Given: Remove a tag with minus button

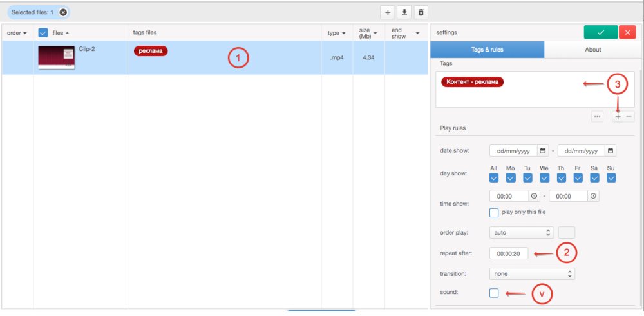Looking at the screenshot, I should click(x=629, y=117).
